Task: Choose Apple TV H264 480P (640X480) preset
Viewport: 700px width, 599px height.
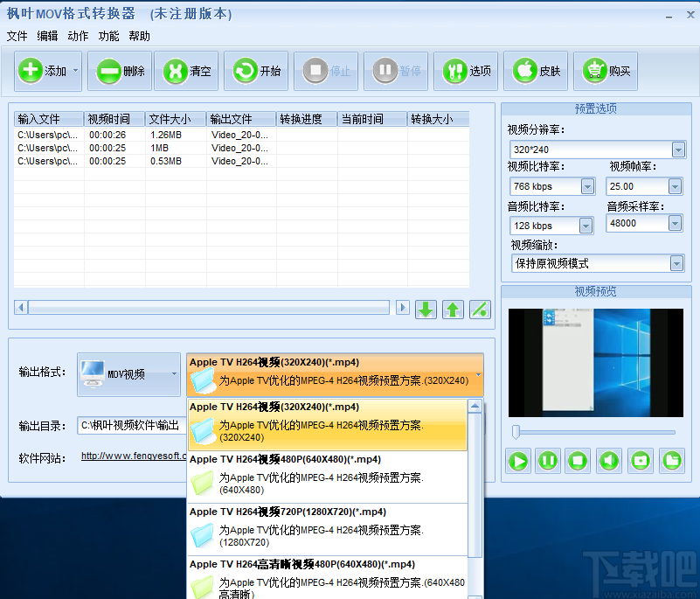Action: pyautogui.click(x=328, y=477)
